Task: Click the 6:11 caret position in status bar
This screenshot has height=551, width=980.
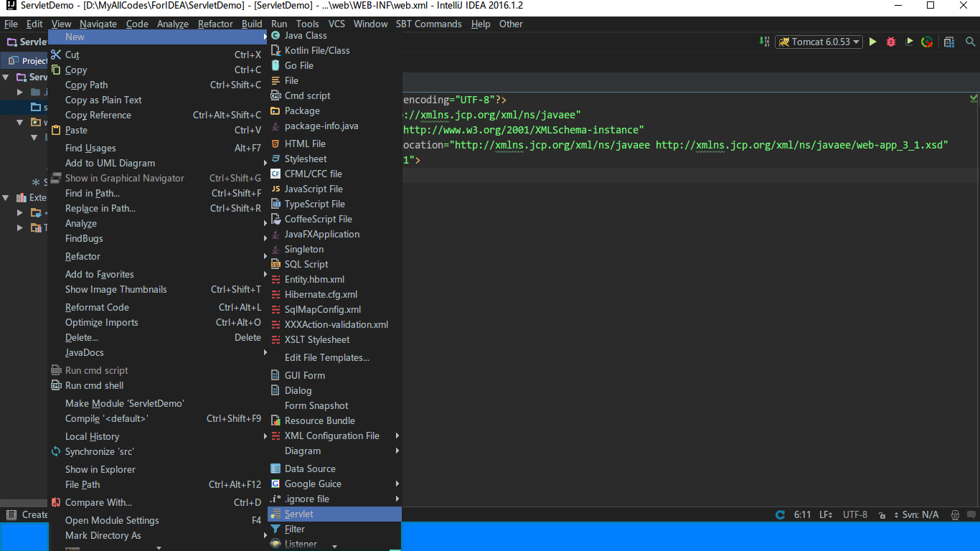Action: (x=803, y=514)
